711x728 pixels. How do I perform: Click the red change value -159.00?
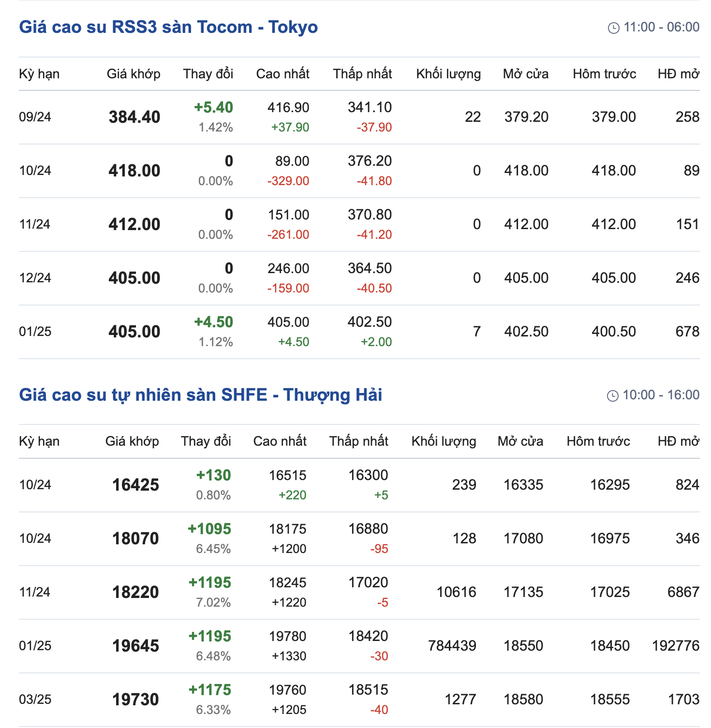tap(288, 289)
